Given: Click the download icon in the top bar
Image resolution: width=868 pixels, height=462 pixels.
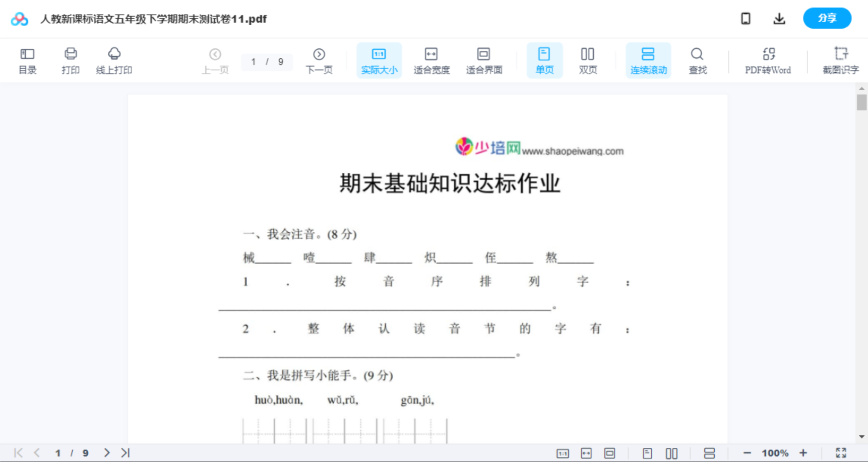Looking at the screenshot, I should tap(779, 19).
